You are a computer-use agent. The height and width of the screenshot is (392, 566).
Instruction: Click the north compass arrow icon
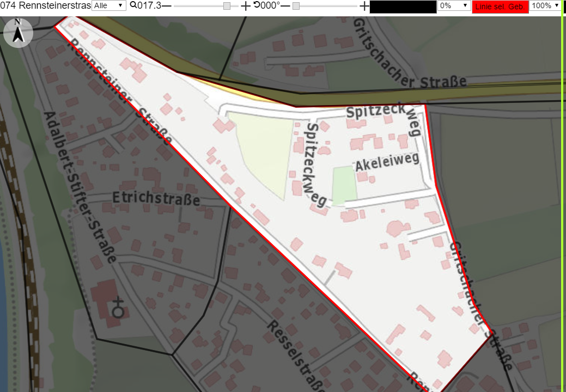pyautogui.click(x=18, y=33)
